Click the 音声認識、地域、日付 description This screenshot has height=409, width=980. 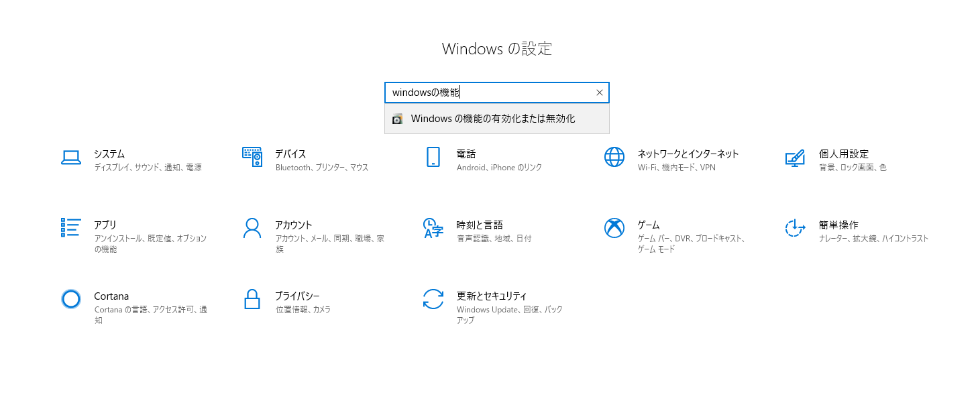(x=494, y=239)
